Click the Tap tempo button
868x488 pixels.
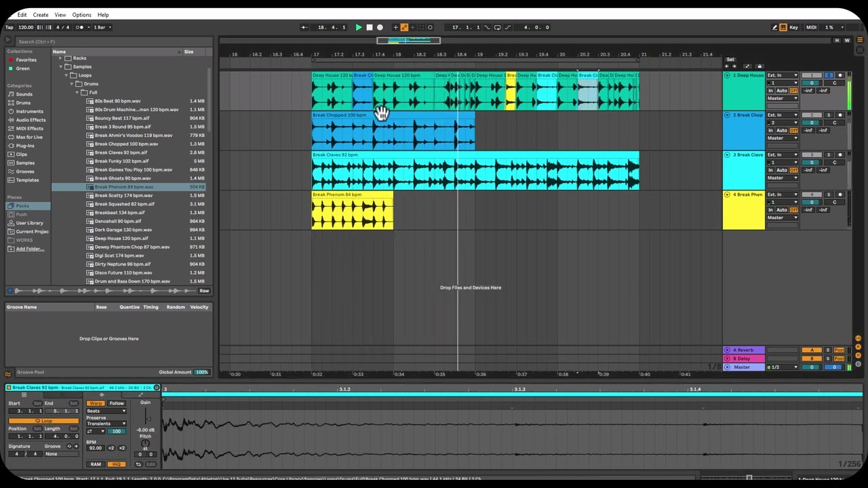(9, 27)
